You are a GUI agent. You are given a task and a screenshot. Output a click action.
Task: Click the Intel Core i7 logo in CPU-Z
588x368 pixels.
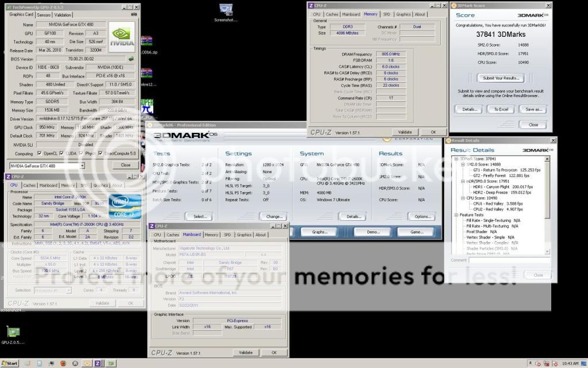pyautogui.click(x=125, y=206)
